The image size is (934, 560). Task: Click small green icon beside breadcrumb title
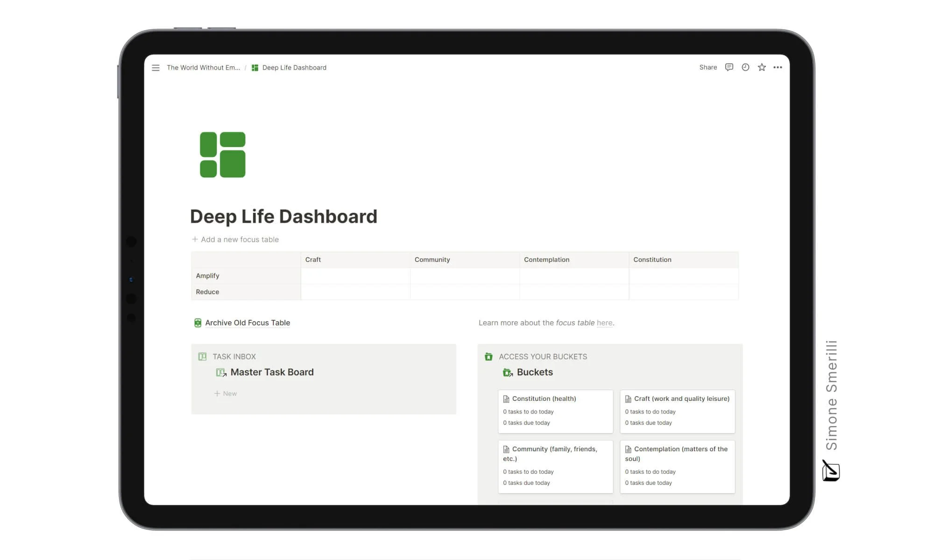point(255,68)
